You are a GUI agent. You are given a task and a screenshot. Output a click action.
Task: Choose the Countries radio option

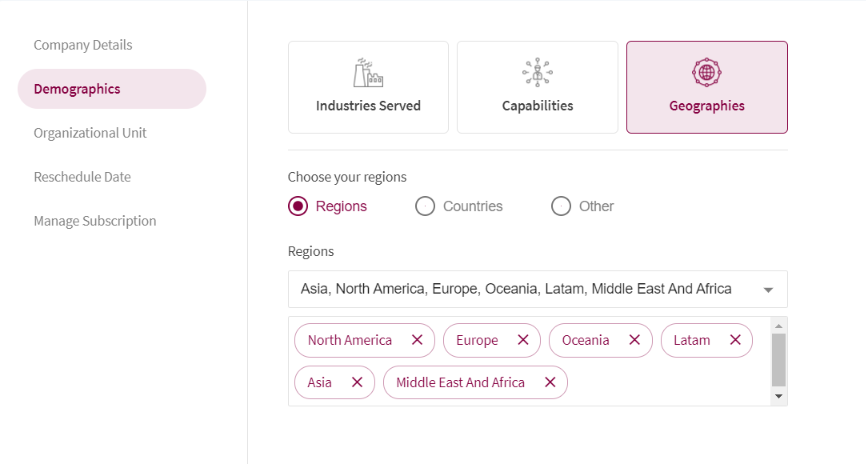425,206
